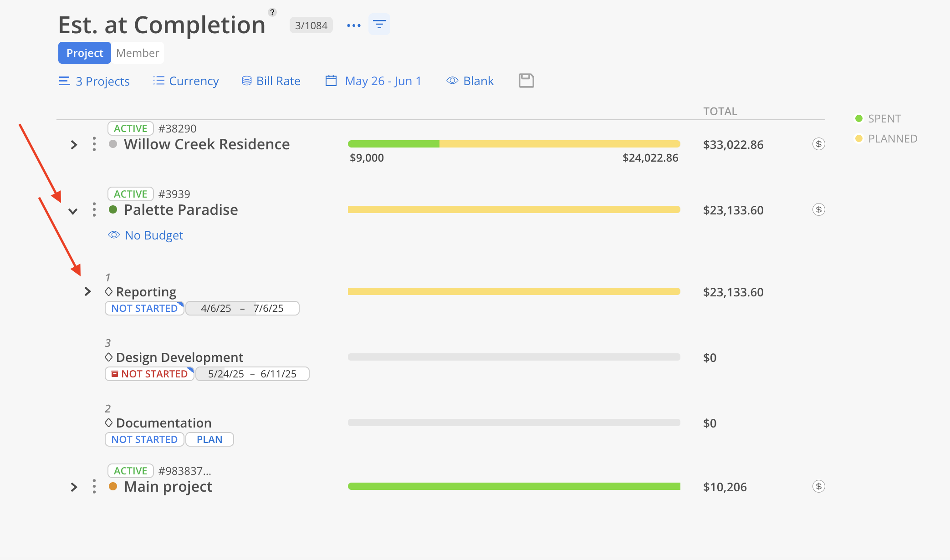Click the diamond icon beside Reporting

point(109,291)
